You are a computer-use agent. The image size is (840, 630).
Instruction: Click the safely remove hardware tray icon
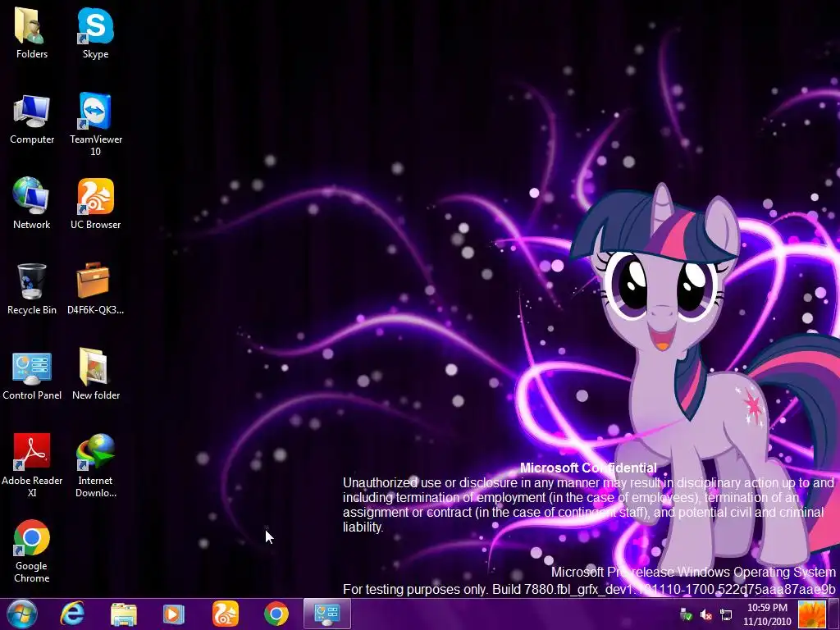(x=686, y=614)
